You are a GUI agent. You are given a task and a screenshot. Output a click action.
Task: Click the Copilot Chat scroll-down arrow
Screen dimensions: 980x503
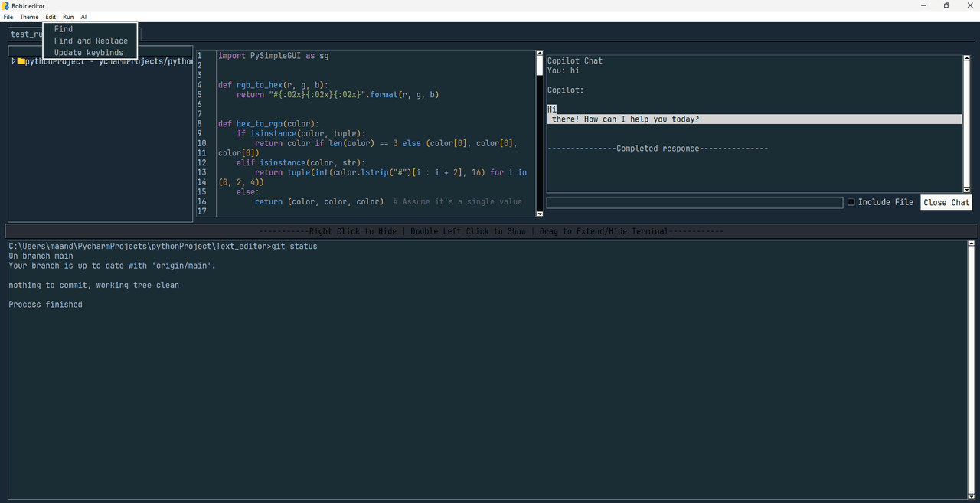coord(965,189)
